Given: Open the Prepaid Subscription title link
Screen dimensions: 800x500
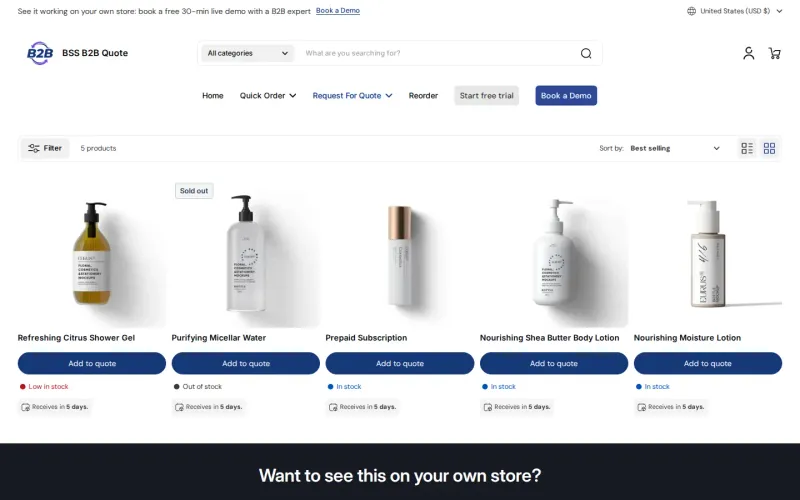Looking at the screenshot, I should click(366, 338).
